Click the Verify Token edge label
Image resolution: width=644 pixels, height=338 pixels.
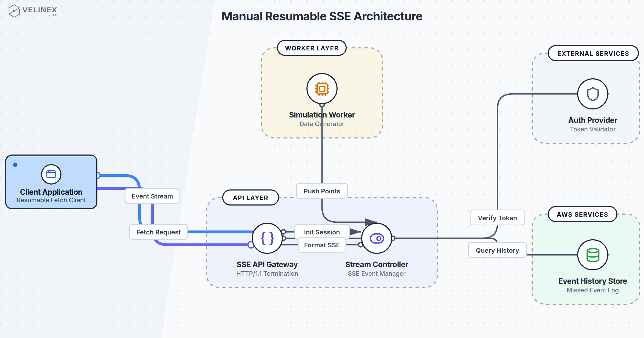[497, 218]
